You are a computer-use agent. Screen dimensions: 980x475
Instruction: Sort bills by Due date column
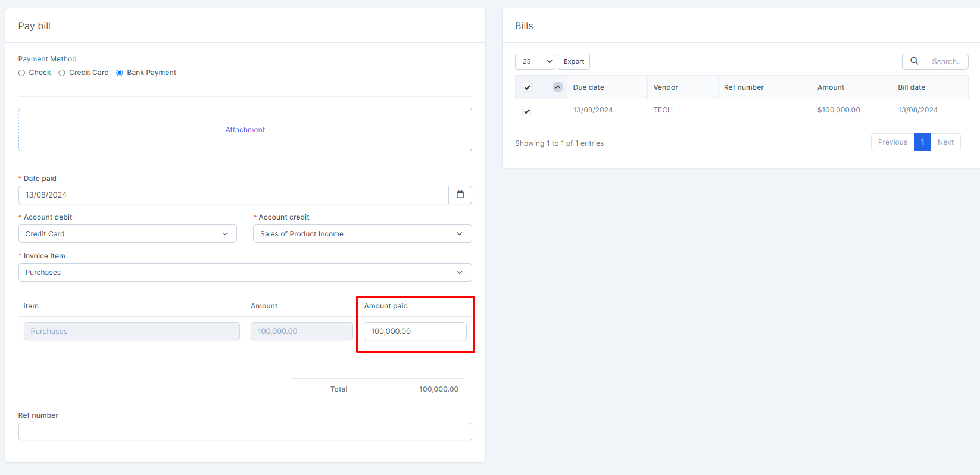point(588,87)
